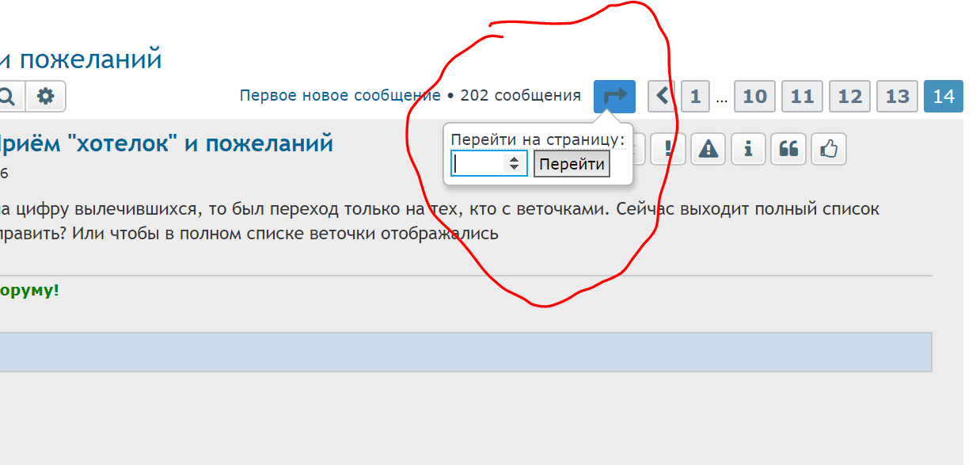Screen dimensions: 980x465
Task: Open the gear settings dropdown
Action: [46, 97]
